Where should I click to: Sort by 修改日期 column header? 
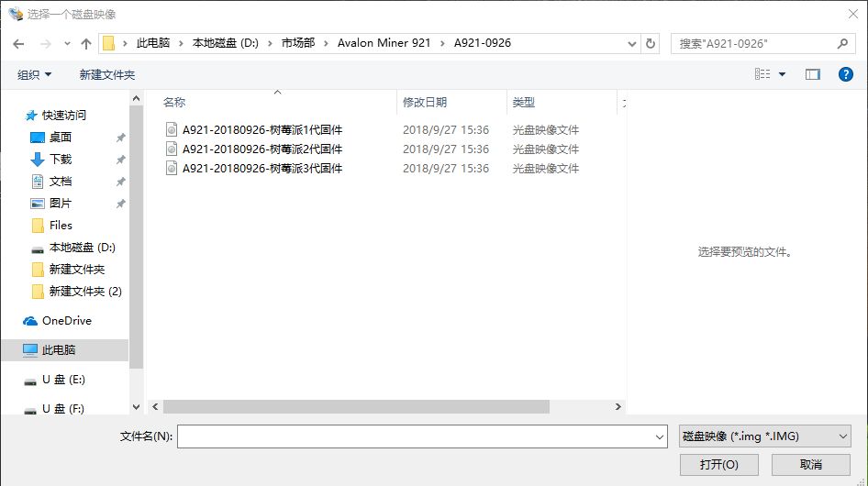coord(425,103)
